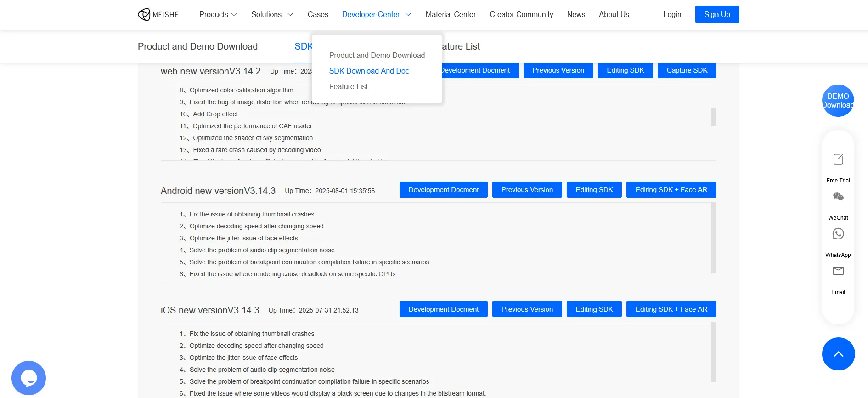Screen dimensions: 868x398
Task: Open iOS Development Docment button
Action: pyautogui.click(x=443, y=309)
